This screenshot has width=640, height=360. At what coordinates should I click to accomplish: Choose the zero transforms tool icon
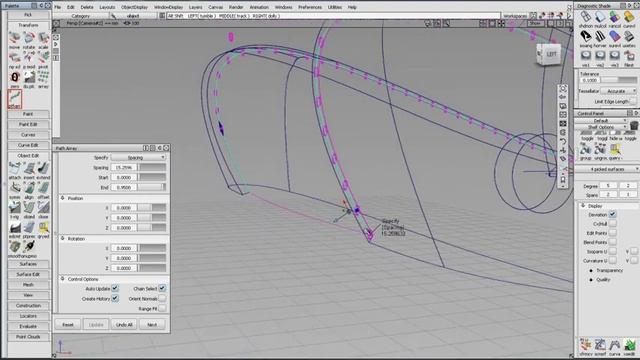[15, 78]
